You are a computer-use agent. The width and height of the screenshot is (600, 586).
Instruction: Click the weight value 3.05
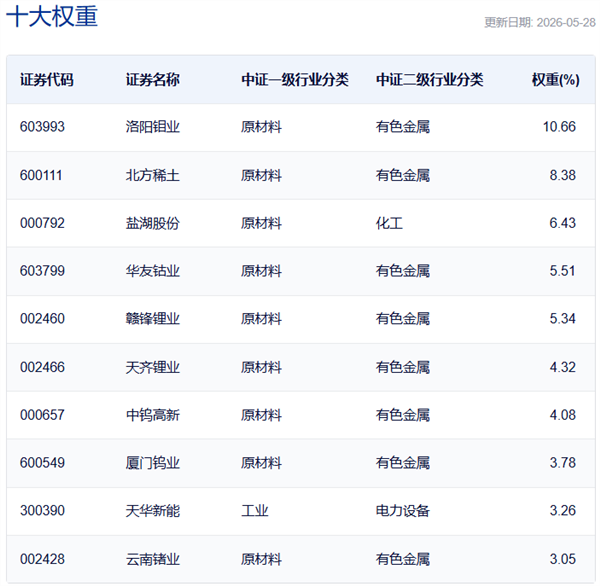tap(562, 559)
